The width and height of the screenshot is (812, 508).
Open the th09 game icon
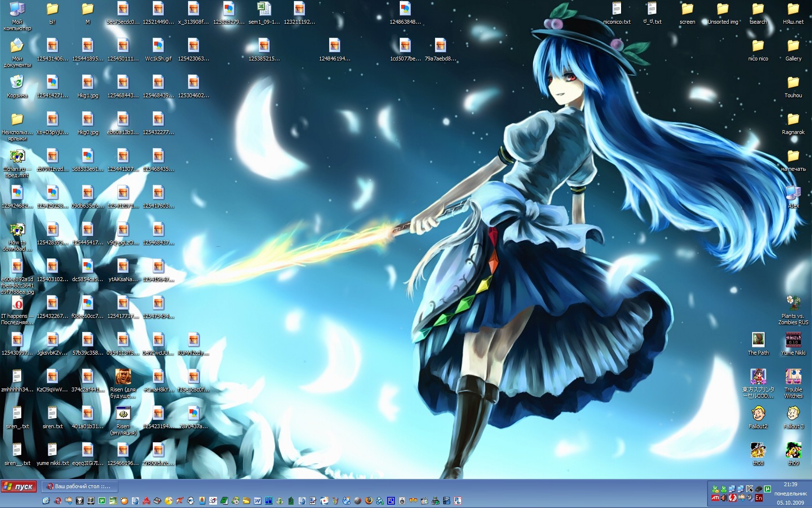coord(793,454)
